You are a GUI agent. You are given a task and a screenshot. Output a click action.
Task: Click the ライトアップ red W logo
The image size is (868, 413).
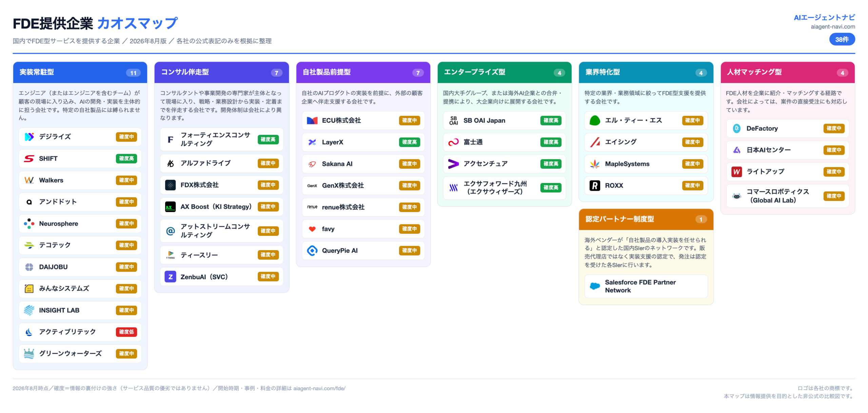(x=736, y=172)
